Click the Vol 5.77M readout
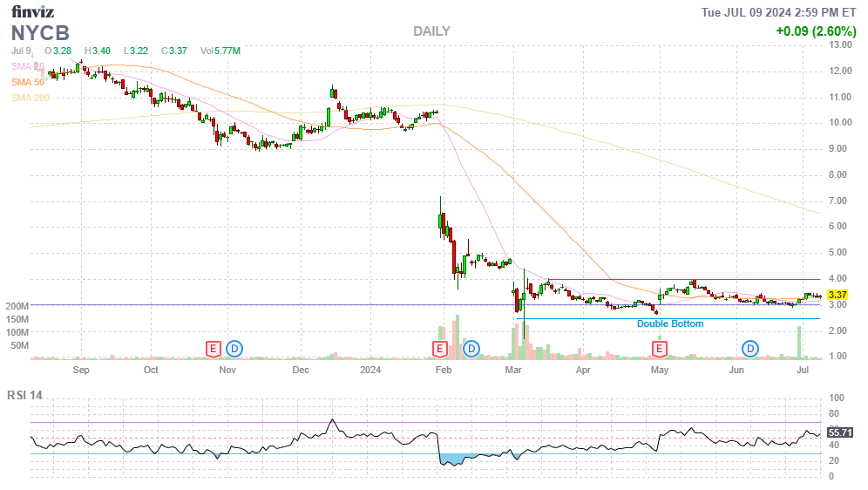 pos(220,51)
